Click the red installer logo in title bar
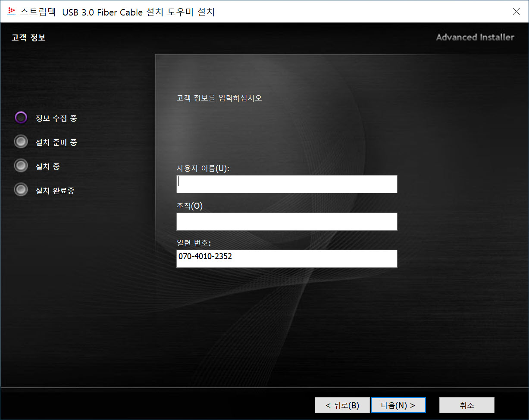The width and height of the screenshot is (529, 420). tap(12, 11)
